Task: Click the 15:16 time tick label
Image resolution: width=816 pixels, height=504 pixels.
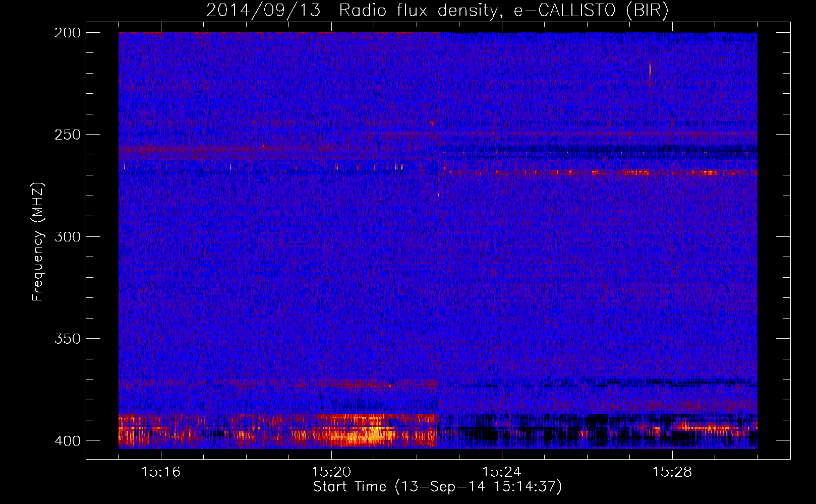Action: (161, 472)
